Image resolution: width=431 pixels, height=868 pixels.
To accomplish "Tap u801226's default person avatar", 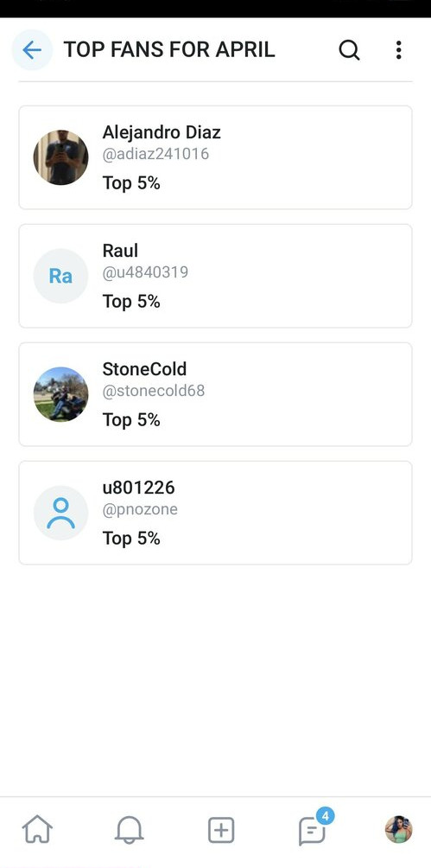I will (x=60, y=513).
